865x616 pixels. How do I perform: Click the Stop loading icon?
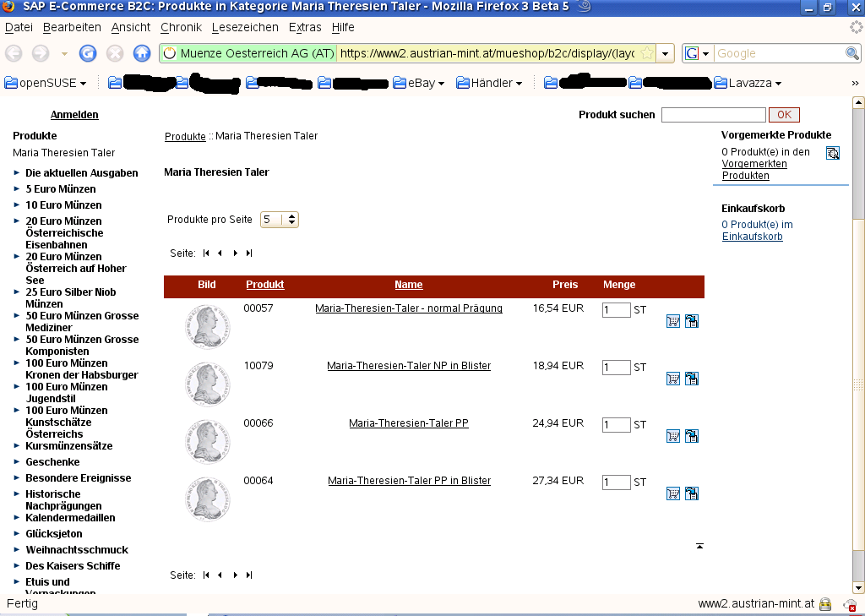(115, 53)
